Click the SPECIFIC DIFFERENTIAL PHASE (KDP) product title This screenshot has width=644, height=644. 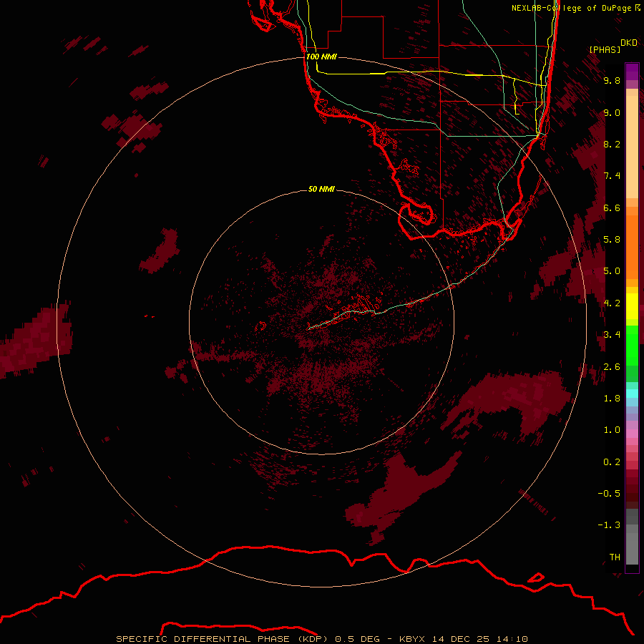222,639
